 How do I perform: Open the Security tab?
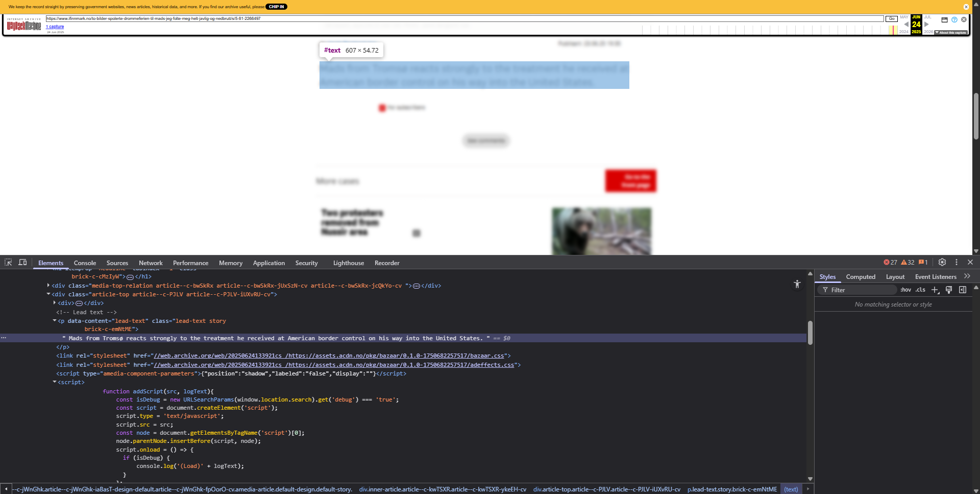point(306,263)
